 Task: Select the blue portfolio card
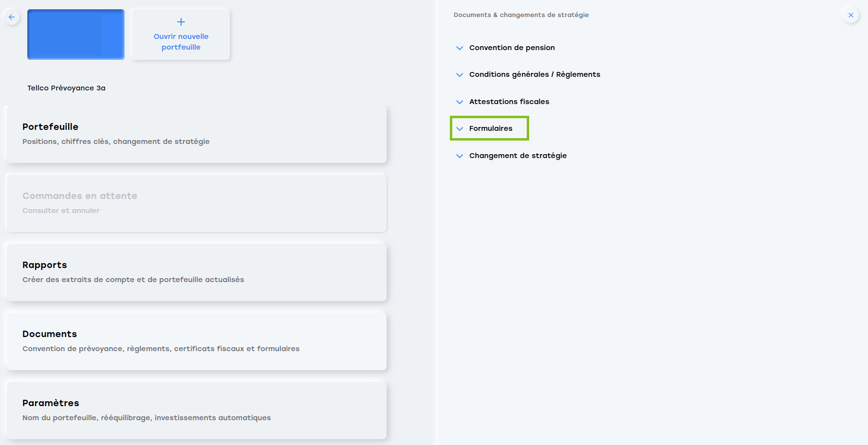(76, 35)
